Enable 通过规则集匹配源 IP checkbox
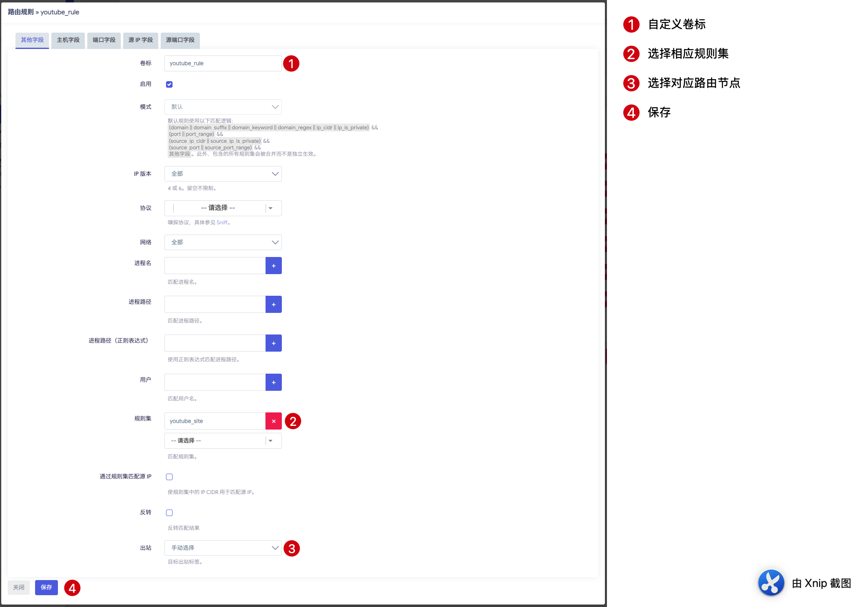This screenshot has height=607, width=868. (x=169, y=477)
